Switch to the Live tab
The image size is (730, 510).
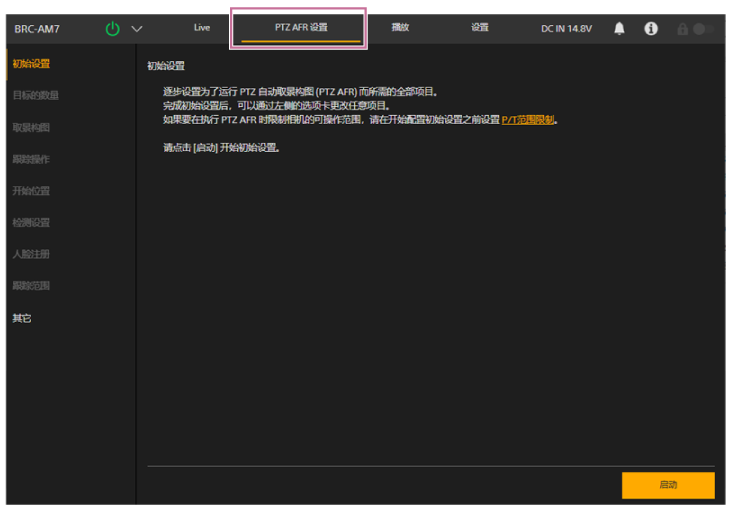(x=202, y=28)
